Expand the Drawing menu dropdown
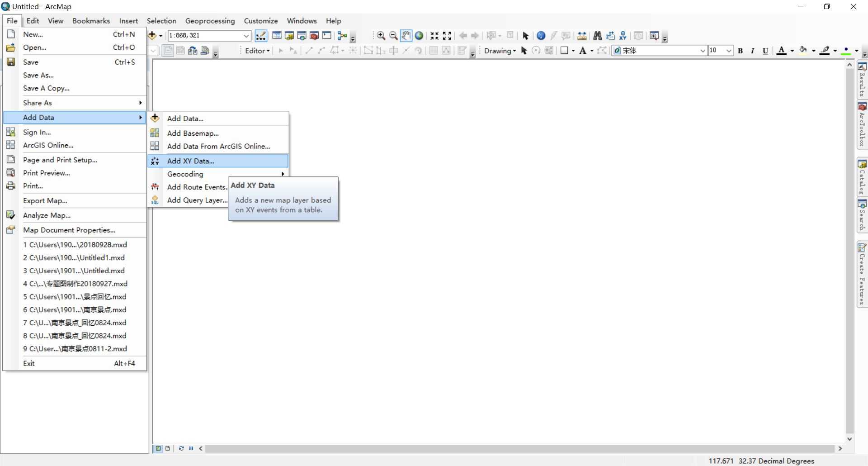The width and height of the screenshot is (868, 466). coord(500,51)
